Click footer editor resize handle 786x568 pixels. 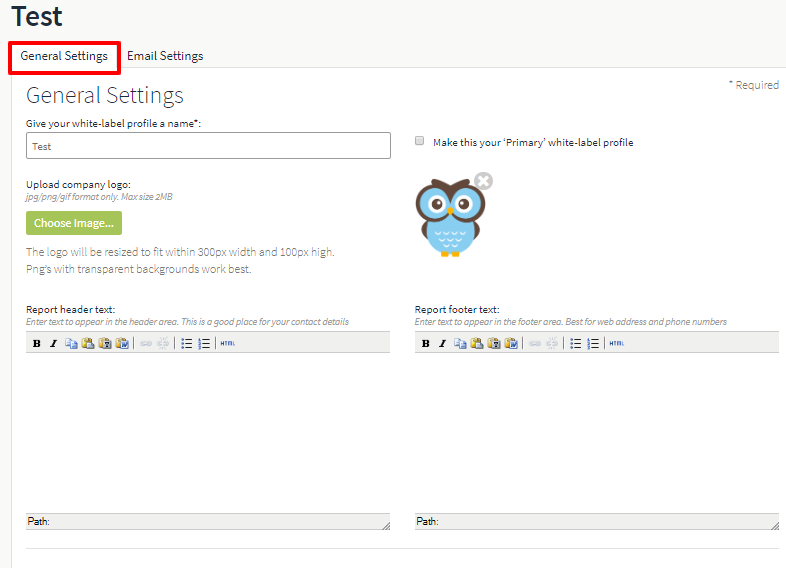[775, 525]
